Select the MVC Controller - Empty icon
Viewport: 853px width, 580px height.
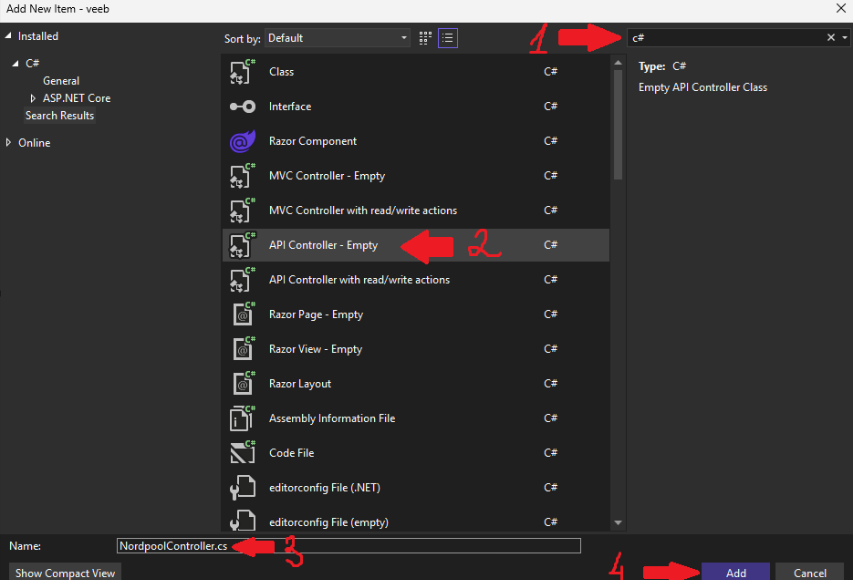(243, 176)
